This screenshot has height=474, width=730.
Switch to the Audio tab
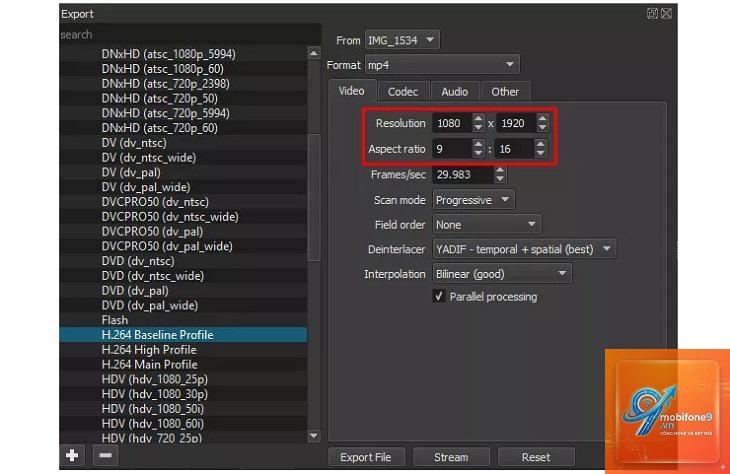pyautogui.click(x=455, y=92)
